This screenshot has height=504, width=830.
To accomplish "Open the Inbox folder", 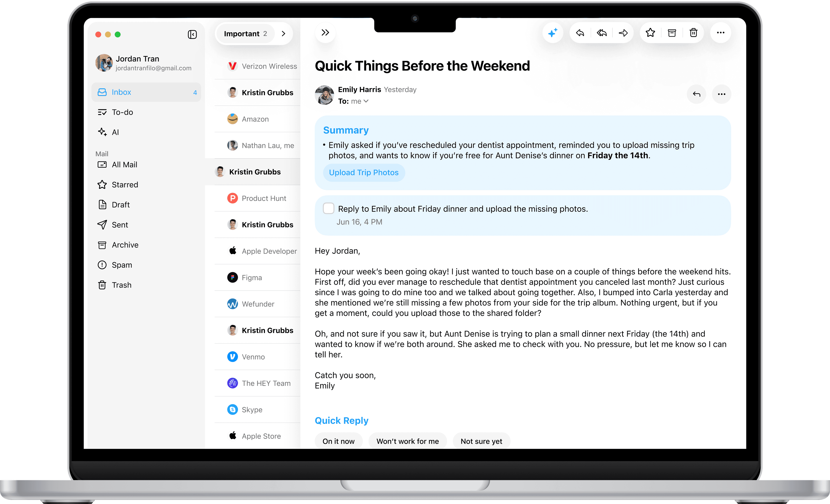I will (x=146, y=92).
